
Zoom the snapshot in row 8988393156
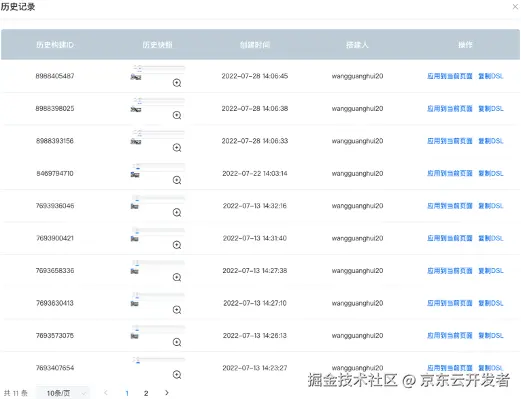tap(177, 148)
